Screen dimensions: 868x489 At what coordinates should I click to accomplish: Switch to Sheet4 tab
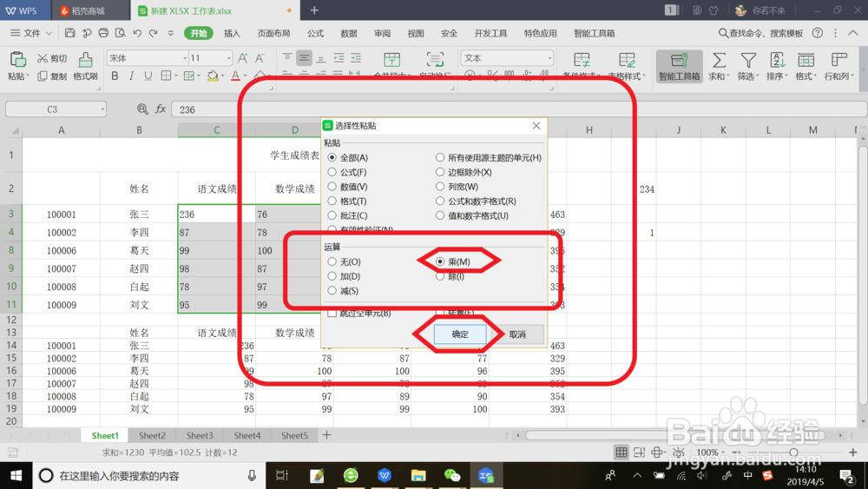(x=247, y=436)
